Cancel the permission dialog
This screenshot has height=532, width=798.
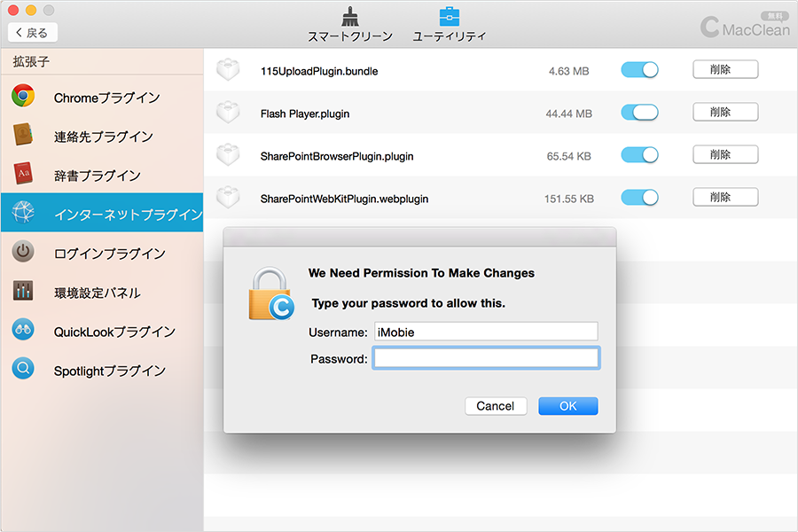pyautogui.click(x=495, y=406)
